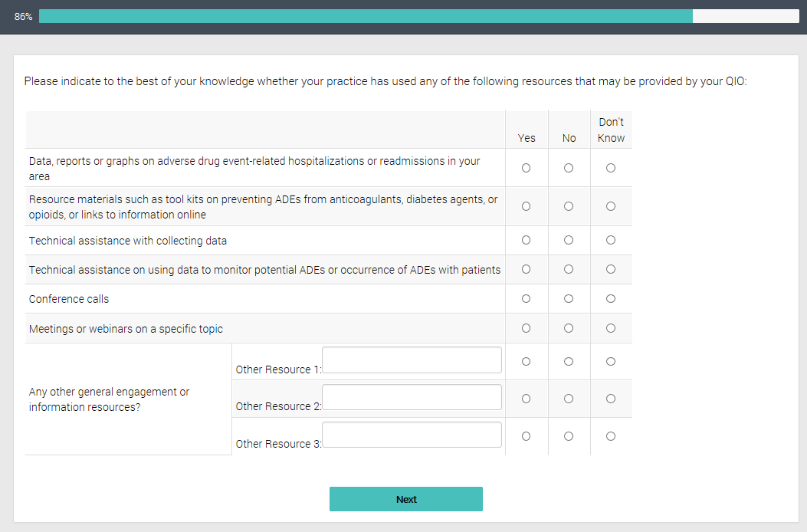Focus the Other Resource 2 text box
The image size is (807, 532).
click(x=412, y=397)
